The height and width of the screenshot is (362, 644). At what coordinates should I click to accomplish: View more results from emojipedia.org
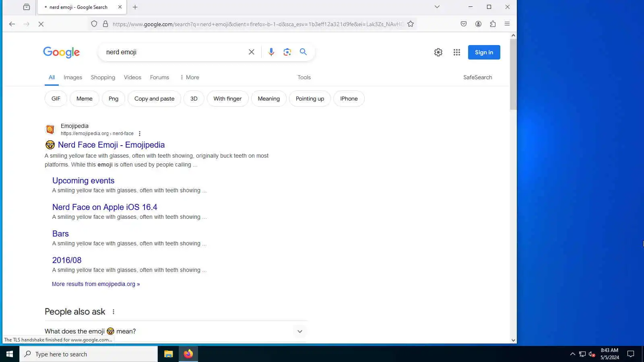coord(96,284)
